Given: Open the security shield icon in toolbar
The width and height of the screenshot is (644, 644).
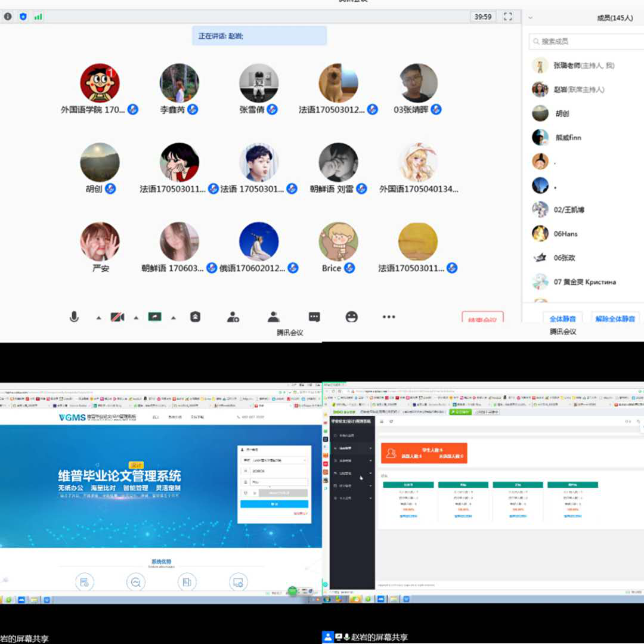Looking at the screenshot, I should pyautogui.click(x=196, y=317).
